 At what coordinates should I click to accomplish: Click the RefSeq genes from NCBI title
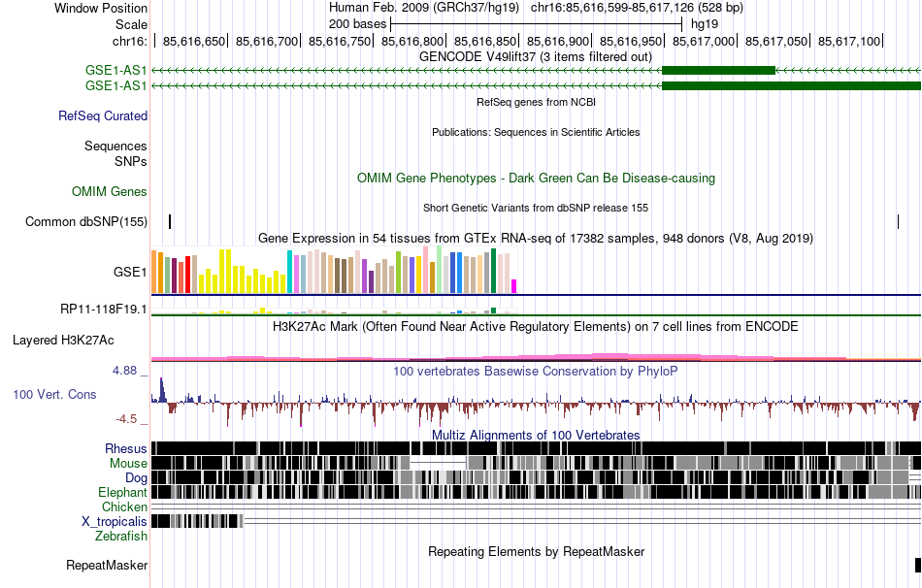click(536, 102)
